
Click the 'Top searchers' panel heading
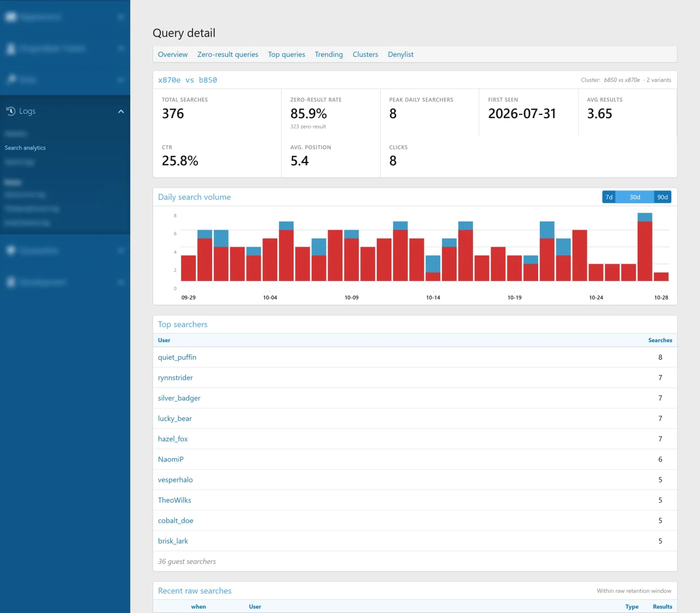pyautogui.click(x=183, y=324)
